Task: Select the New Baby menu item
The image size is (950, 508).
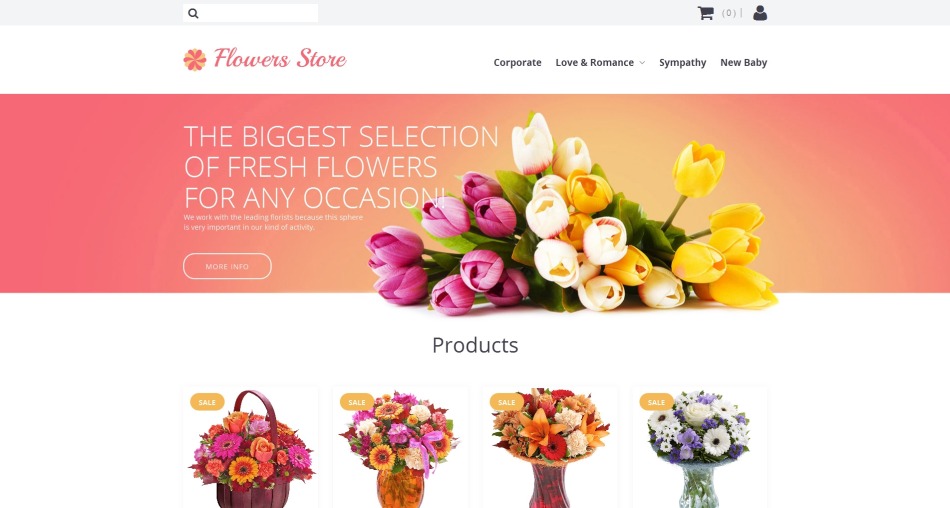Action: pos(743,62)
